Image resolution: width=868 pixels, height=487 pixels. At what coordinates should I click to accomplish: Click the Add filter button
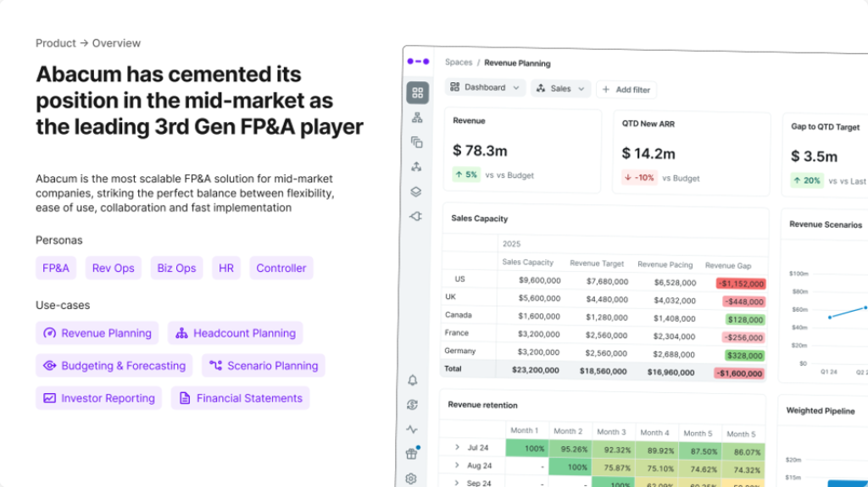click(626, 89)
